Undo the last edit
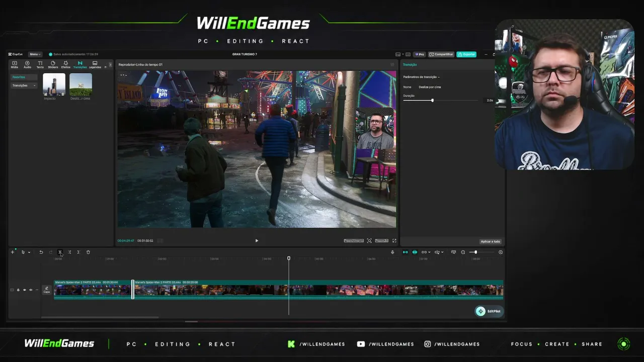Screen dimensions: 644x362 point(41,252)
